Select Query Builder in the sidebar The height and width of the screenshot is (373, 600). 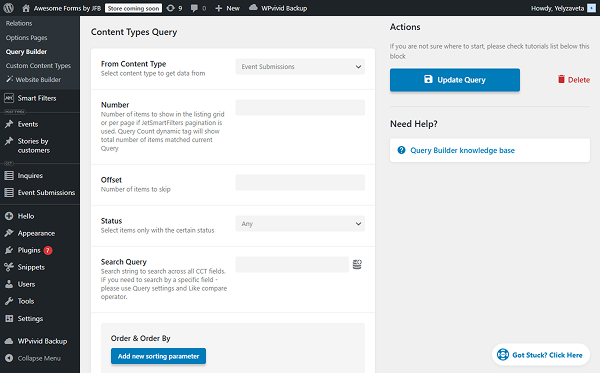[x=26, y=52]
